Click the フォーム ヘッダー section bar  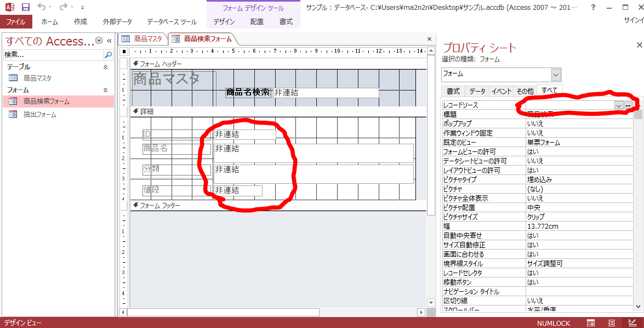[x=278, y=64]
